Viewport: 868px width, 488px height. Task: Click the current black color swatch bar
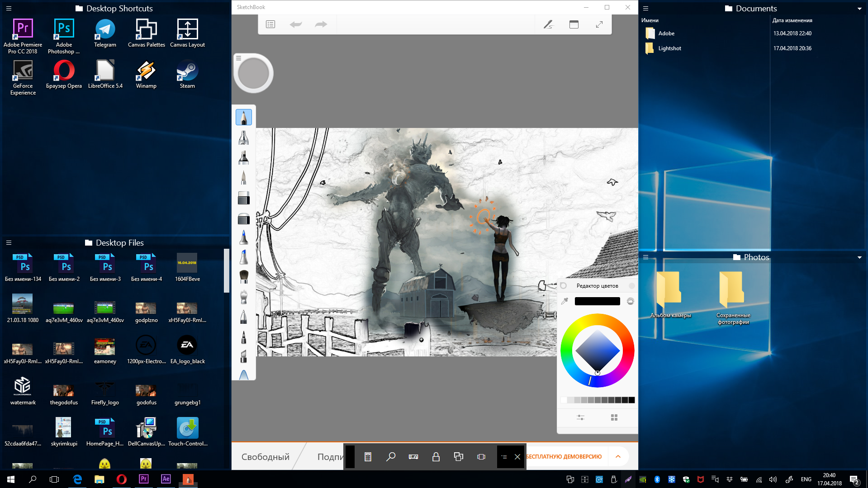point(597,301)
